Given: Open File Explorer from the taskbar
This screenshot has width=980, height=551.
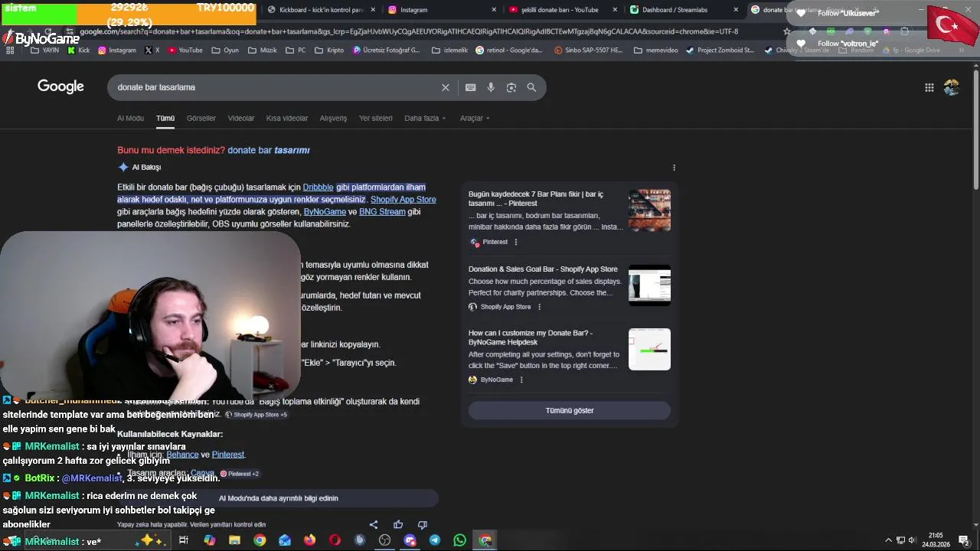Looking at the screenshot, I should 234,540.
